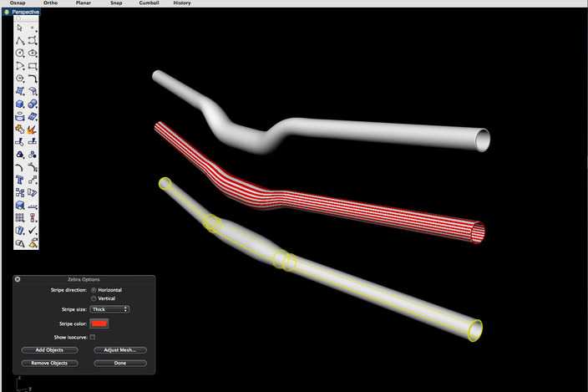Toggle Ortho mode
588x392 pixels.
(50, 3)
